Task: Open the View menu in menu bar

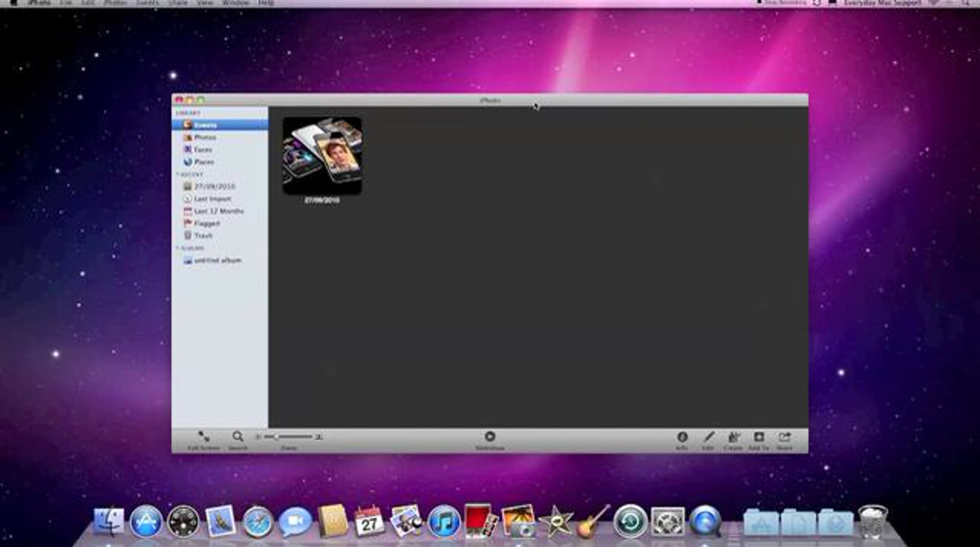Action: pos(205,3)
